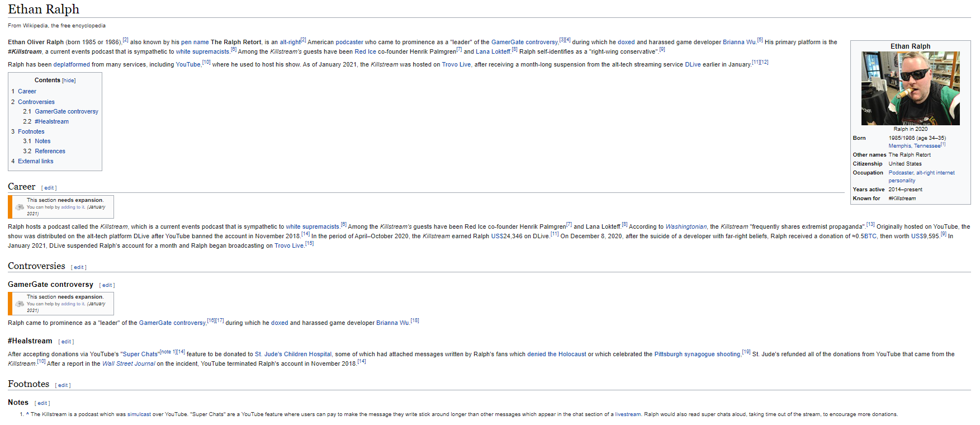Image resolution: width=980 pixels, height=425 pixels.
Task: Open the 'Washingtonian' link
Action: (686, 226)
